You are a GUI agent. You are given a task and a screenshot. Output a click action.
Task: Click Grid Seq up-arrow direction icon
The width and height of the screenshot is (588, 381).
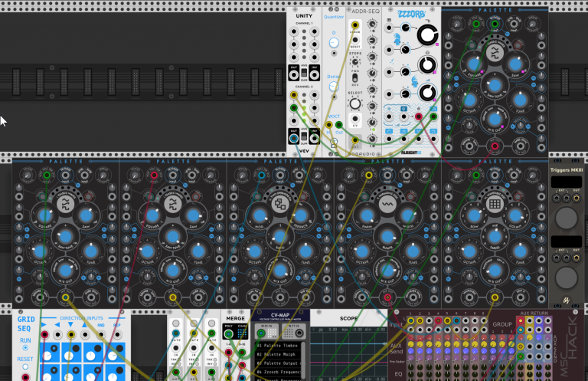(85, 325)
